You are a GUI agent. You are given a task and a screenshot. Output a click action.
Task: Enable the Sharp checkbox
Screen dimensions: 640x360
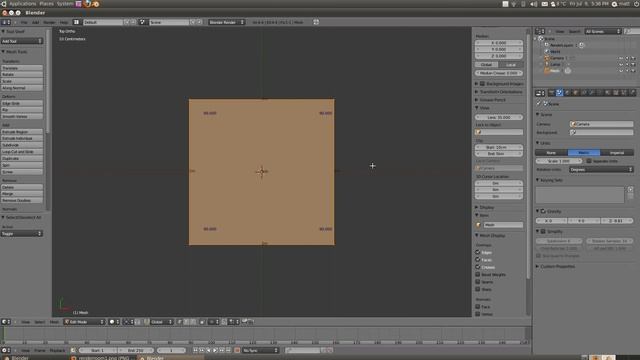click(478, 289)
